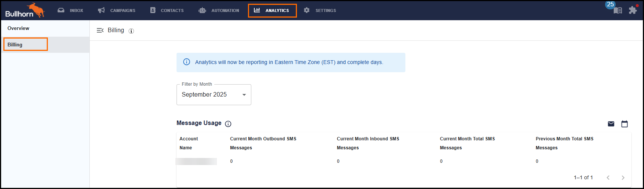Click the info icon next to Message Usage
This screenshot has width=644, height=189.
pyautogui.click(x=228, y=124)
